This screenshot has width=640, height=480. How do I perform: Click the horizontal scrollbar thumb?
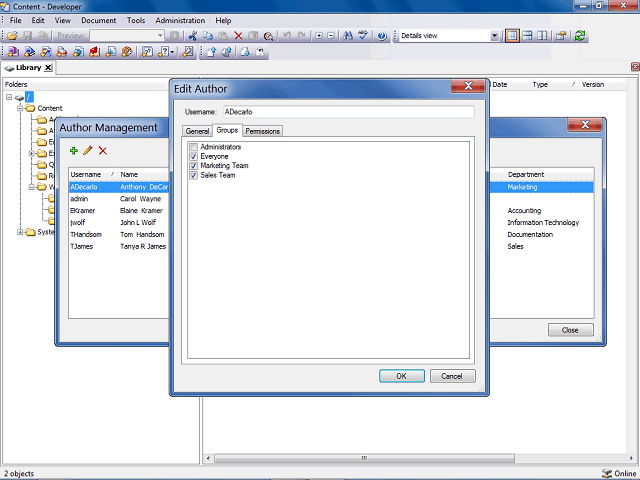point(364,458)
